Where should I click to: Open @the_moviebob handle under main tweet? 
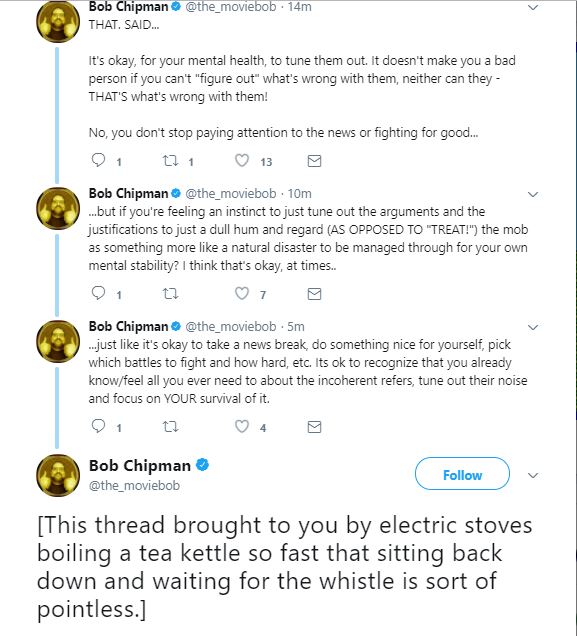coord(134,486)
